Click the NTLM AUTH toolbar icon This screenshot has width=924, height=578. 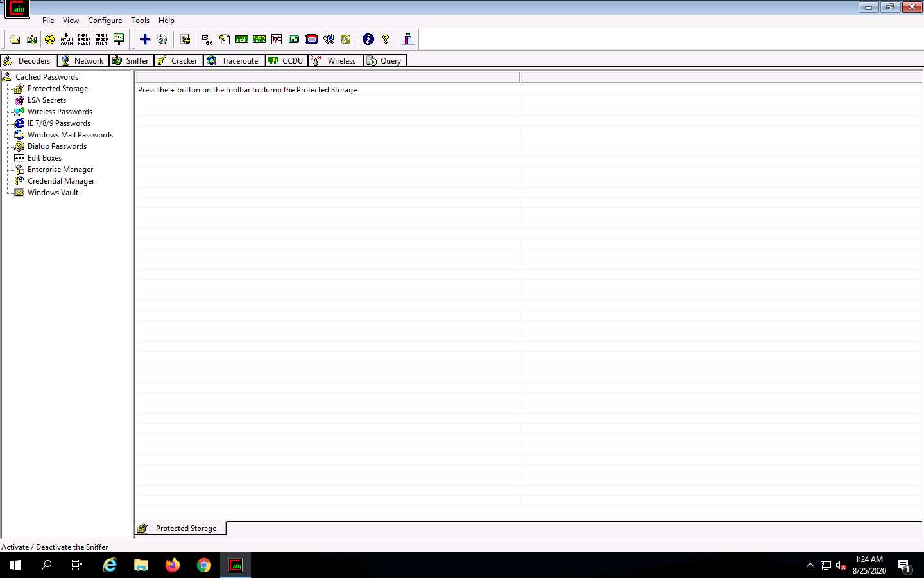pos(67,40)
